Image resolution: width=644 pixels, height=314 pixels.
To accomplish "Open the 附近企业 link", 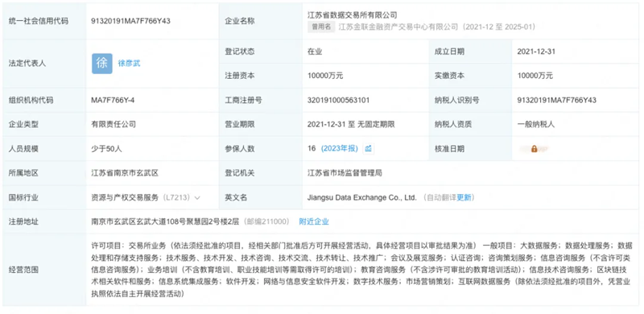I will tap(314, 222).
